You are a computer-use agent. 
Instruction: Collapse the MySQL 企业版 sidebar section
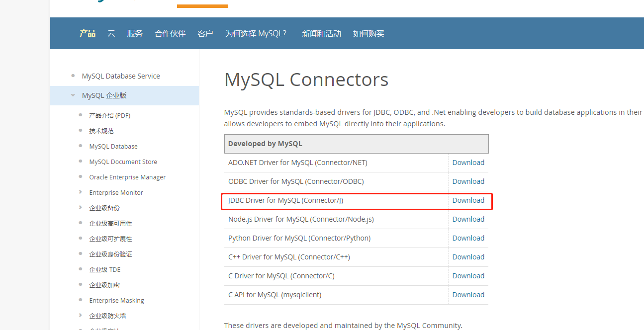pos(73,95)
